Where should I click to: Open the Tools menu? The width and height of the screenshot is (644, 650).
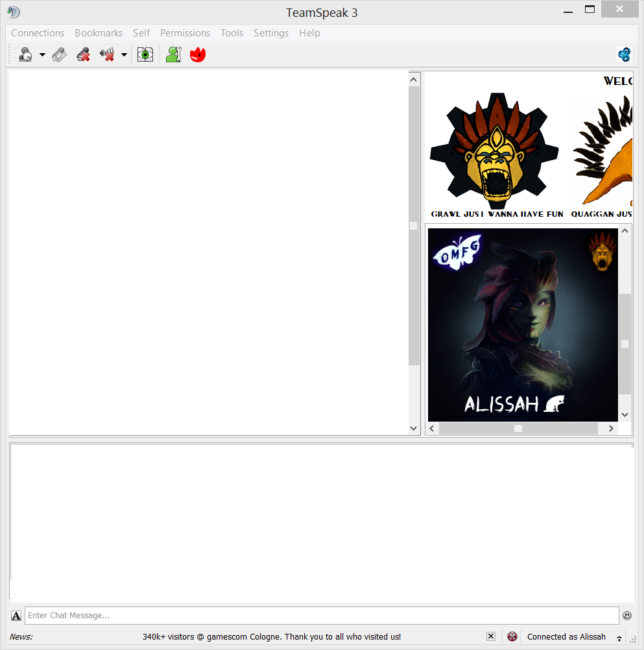click(232, 33)
